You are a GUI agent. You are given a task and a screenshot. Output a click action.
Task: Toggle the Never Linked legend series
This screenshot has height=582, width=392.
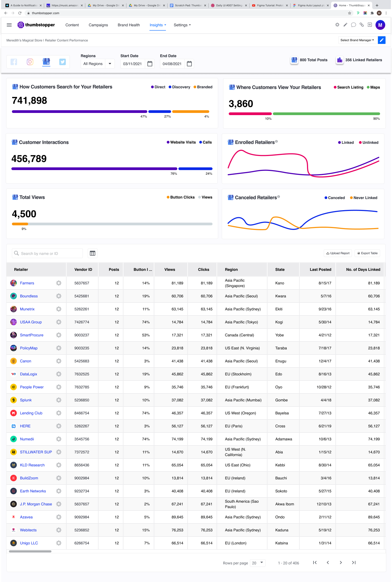pyautogui.click(x=364, y=198)
